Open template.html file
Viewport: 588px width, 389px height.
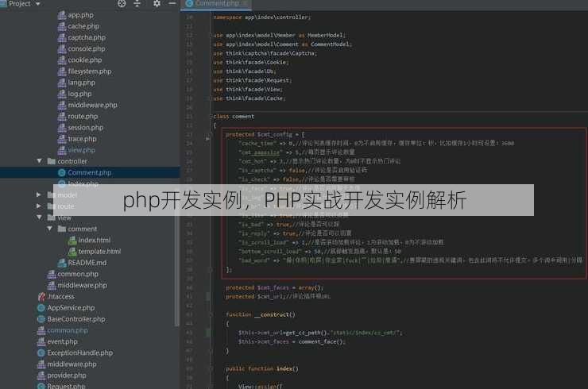click(99, 251)
